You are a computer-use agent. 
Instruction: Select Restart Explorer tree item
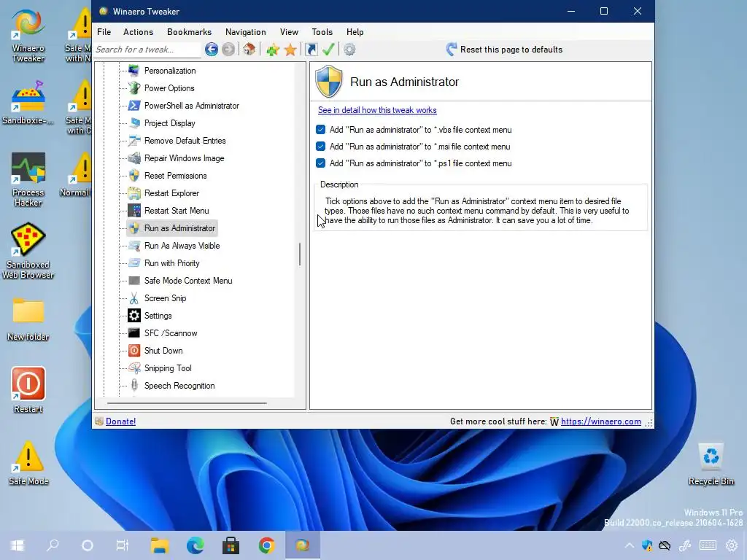click(171, 192)
